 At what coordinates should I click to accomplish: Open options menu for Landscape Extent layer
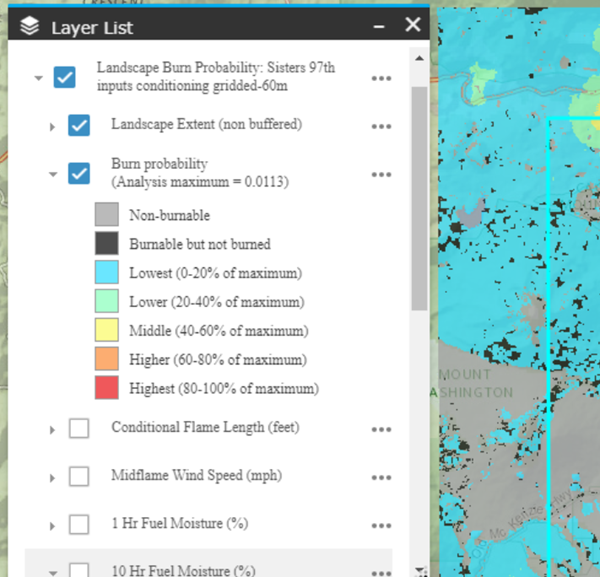(380, 127)
